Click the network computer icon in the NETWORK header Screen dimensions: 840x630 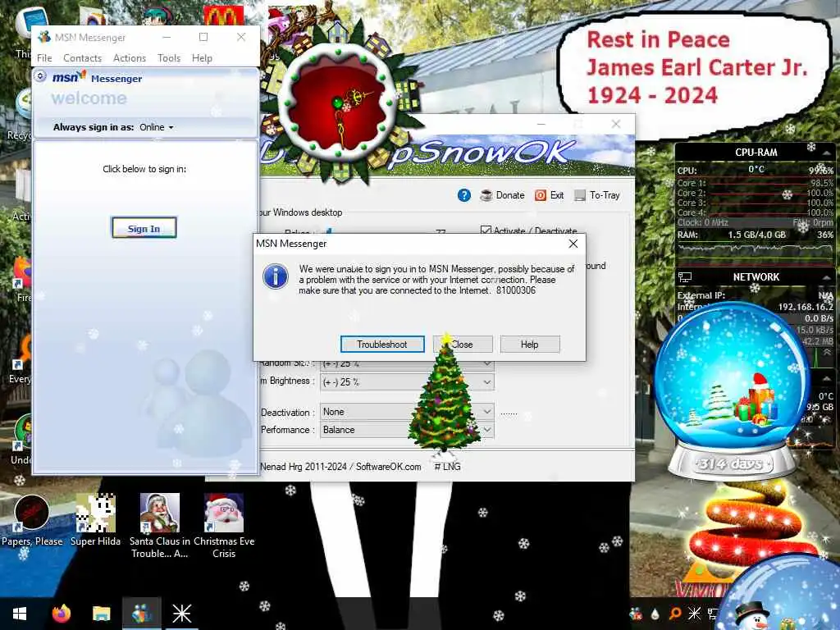pos(685,277)
